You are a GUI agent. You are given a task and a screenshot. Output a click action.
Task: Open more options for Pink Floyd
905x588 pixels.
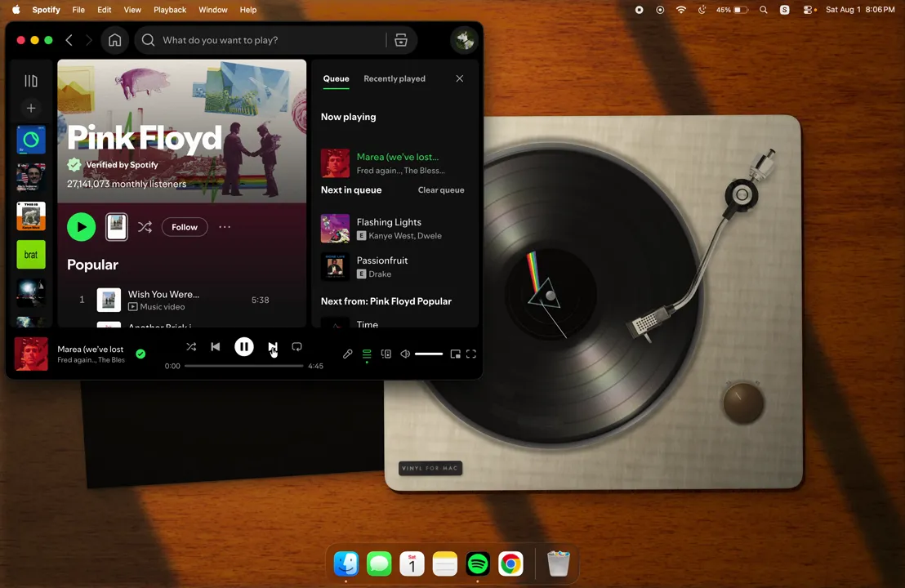(225, 227)
